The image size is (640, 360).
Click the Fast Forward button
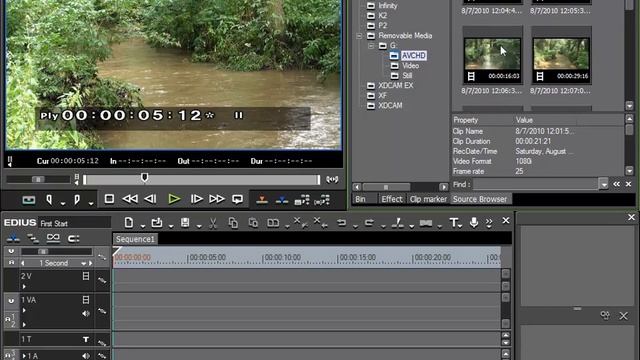point(216,199)
